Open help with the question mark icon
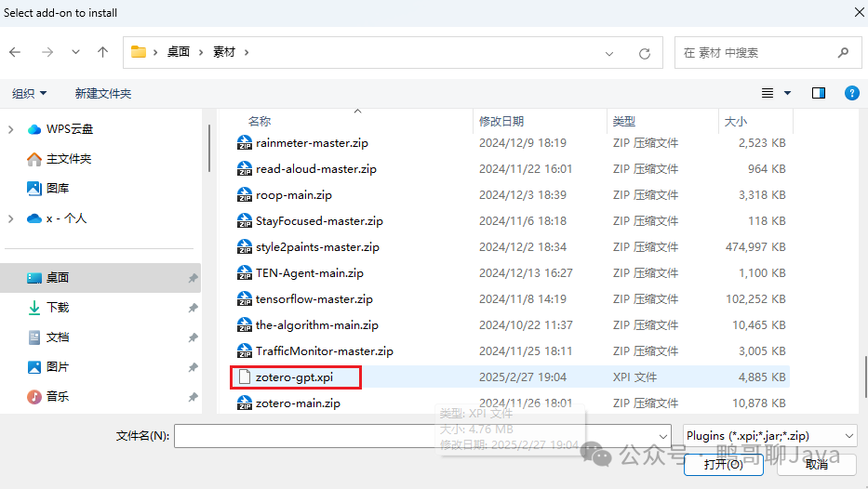The image size is (868, 489). coord(852,93)
